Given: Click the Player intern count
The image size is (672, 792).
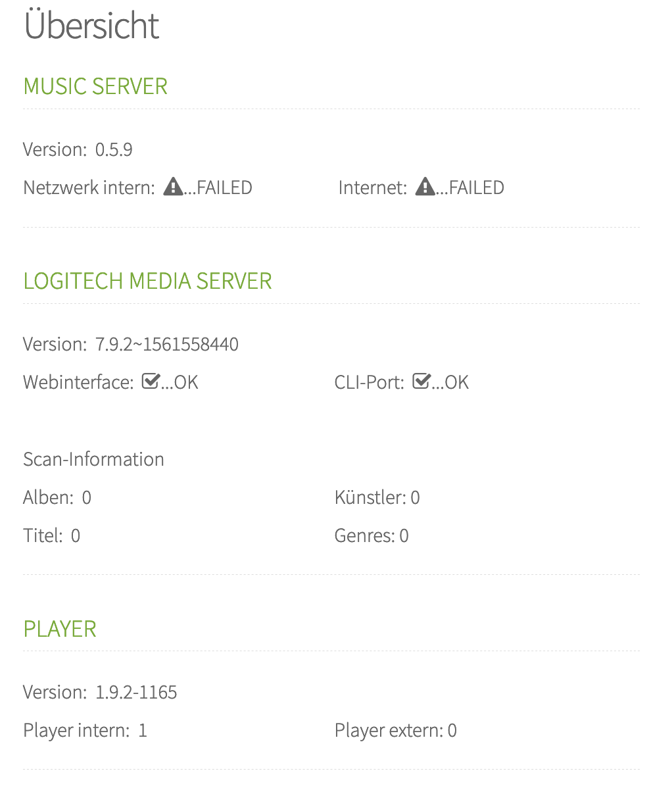Looking at the screenshot, I should [x=143, y=731].
